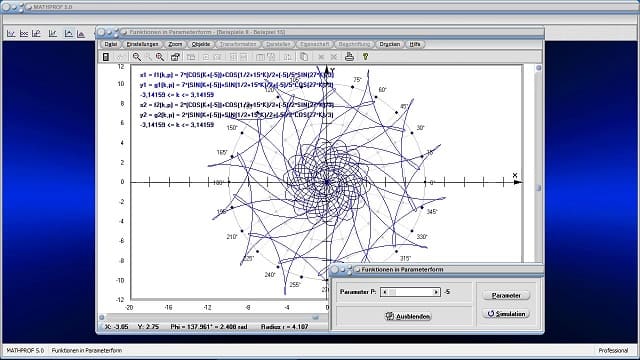Start the Simulation button
This screenshot has width=640, height=360.
[506, 314]
